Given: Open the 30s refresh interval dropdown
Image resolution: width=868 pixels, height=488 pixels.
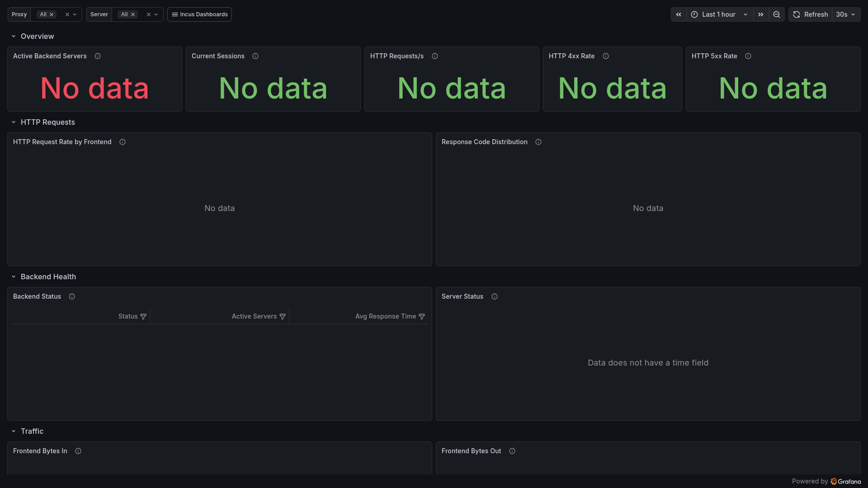Looking at the screenshot, I should click(846, 14).
